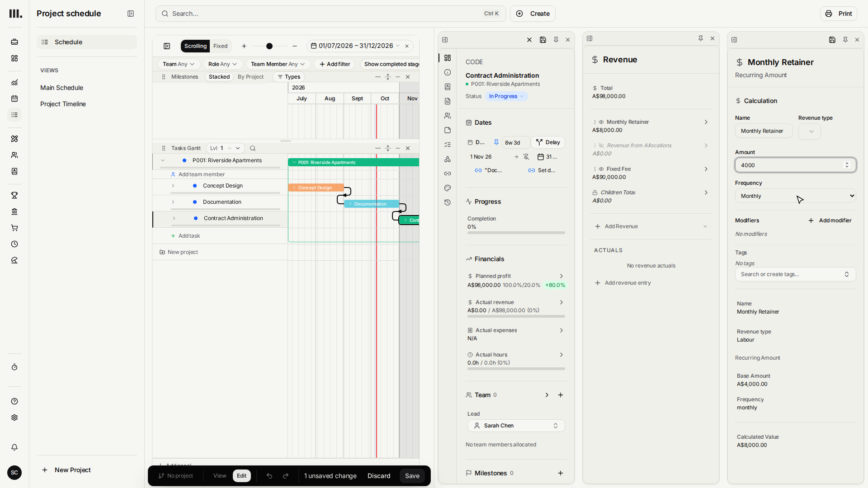Image resolution: width=868 pixels, height=488 pixels.
Task: Collapse the P001: Riverside Apartments project
Action: [x=163, y=160]
